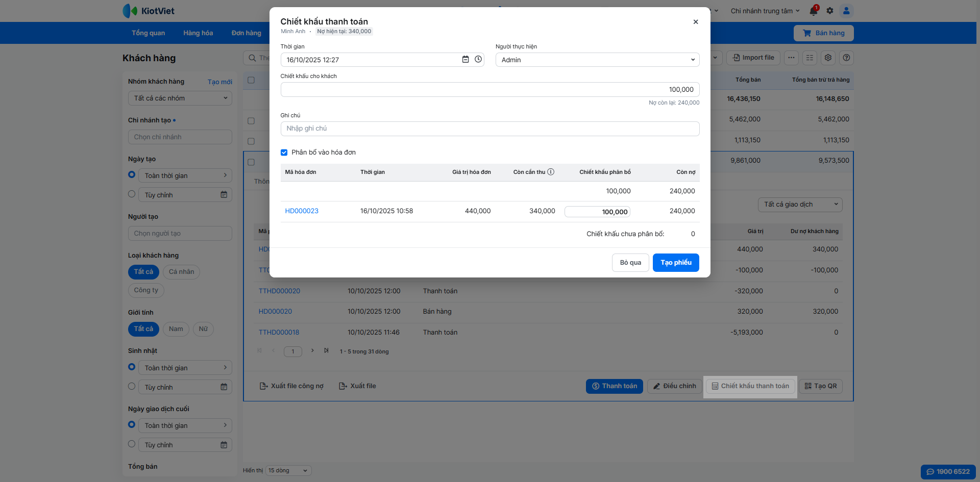980x482 pixels.
Task: Open invoice link HD000023
Action: click(x=302, y=211)
